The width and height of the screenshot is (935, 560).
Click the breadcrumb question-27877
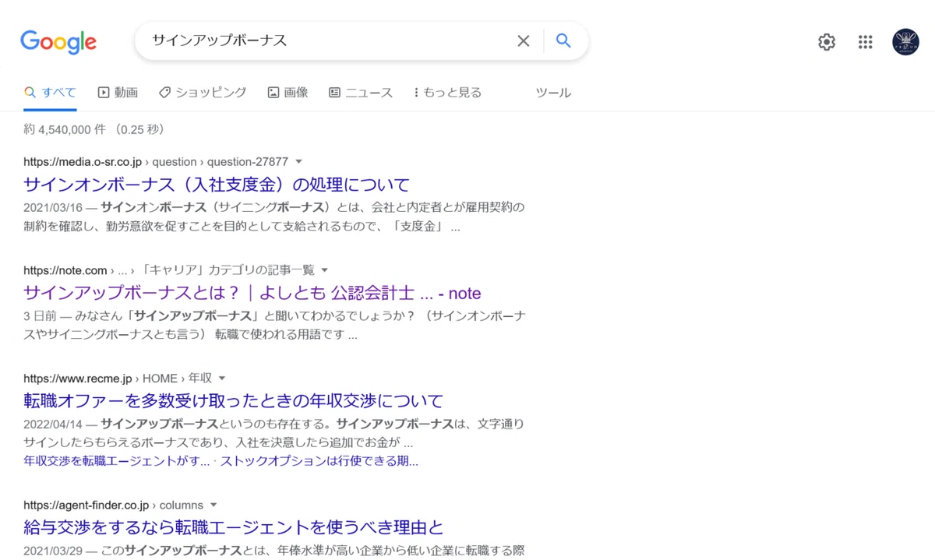[247, 162]
